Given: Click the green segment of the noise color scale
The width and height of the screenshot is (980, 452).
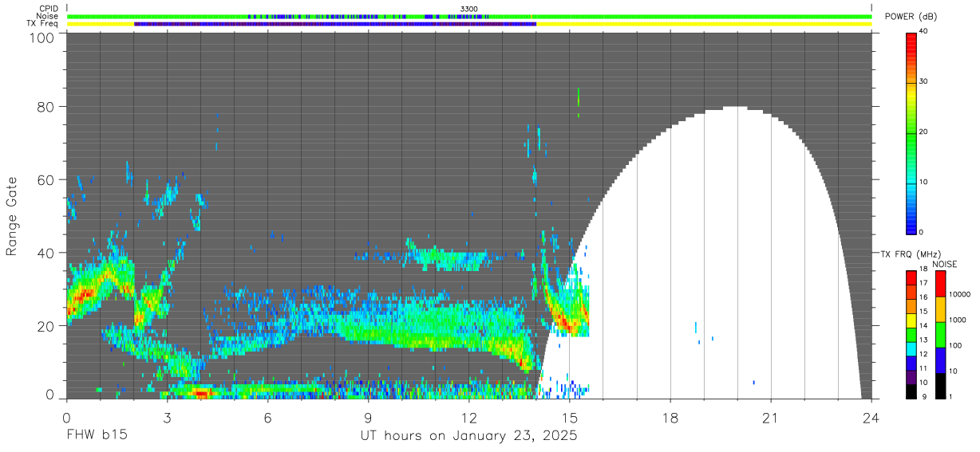Looking at the screenshot, I should pos(941,335).
